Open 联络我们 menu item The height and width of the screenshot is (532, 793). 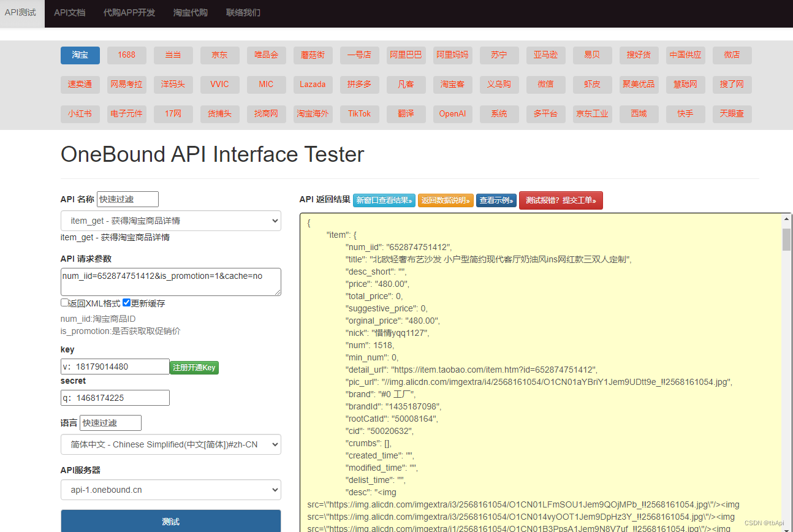click(243, 12)
